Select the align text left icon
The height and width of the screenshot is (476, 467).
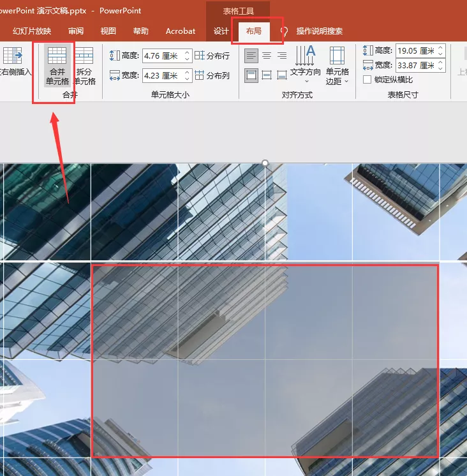point(251,56)
